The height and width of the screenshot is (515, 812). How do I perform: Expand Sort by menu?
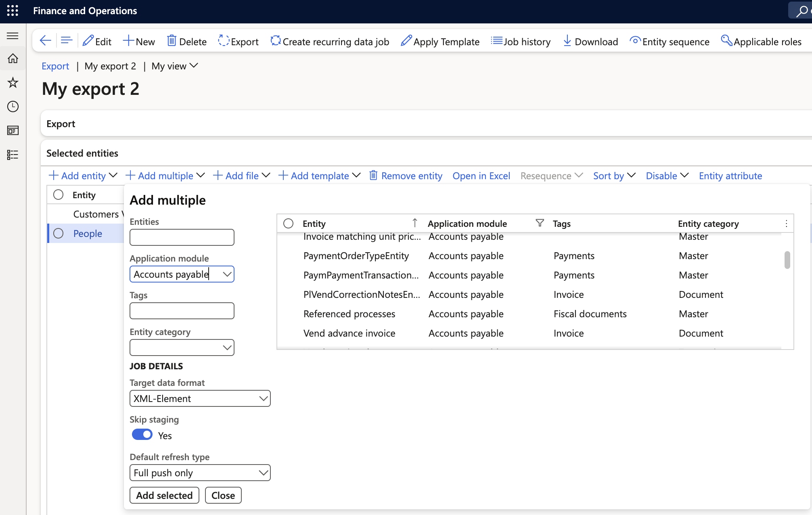point(614,176)
